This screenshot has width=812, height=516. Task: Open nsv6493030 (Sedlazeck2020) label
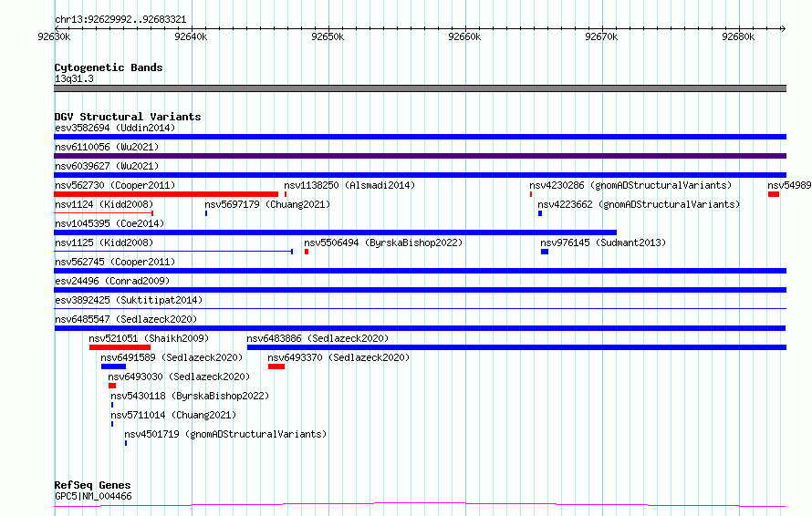(x=179, y=377)
